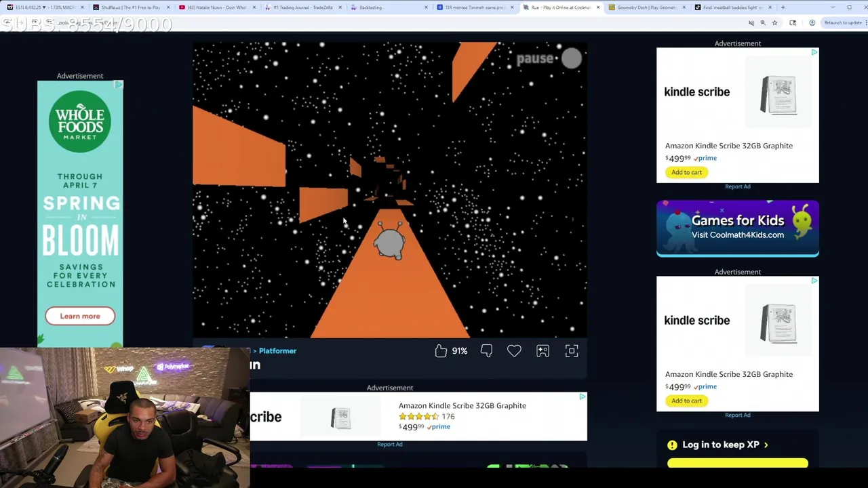868x488 pixels.
Task: Click the Kindle Scribe product image in top ad
Action: click(778, 94)
